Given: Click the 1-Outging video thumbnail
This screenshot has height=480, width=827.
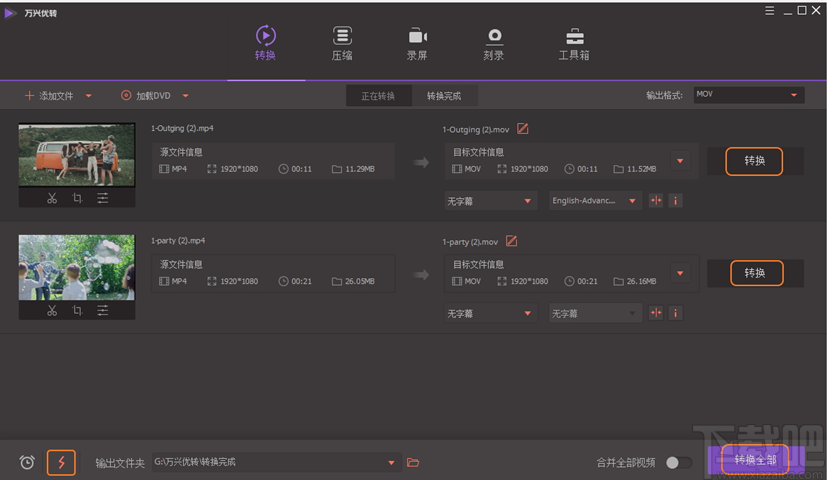Looking at the screenshot, I should click(77, 155).
